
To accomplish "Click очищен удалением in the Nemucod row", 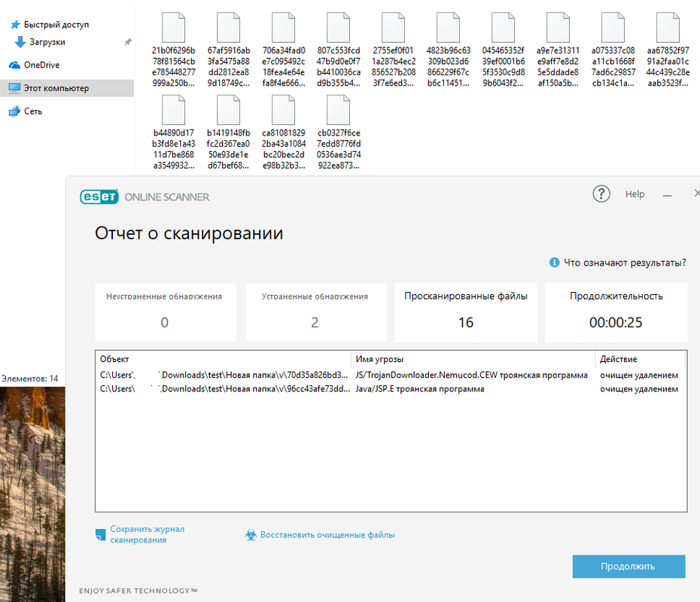I will 639,375.
